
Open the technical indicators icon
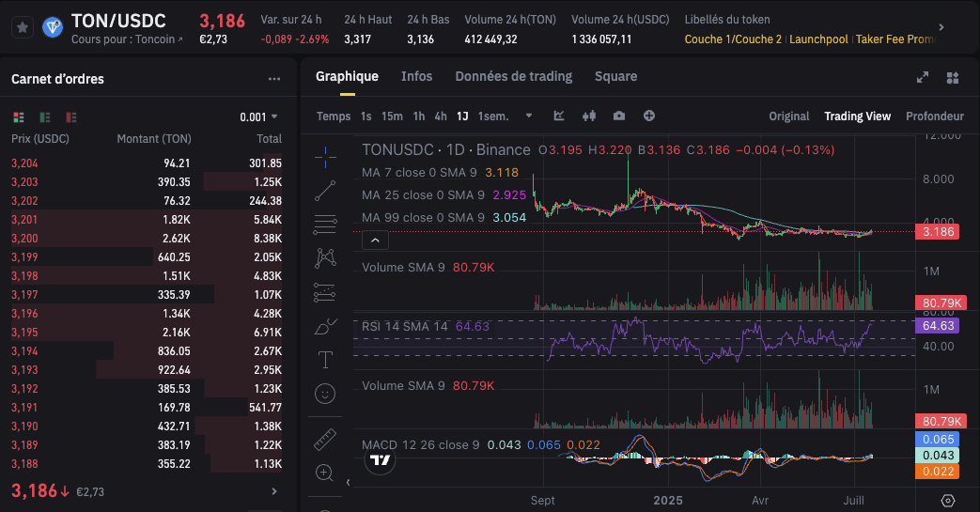[x=559, y=116]
